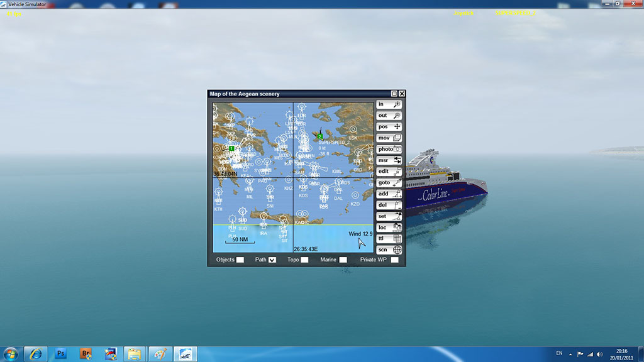Tick the Private WP checkbox
The image size is (644, 362).
(x=394, y=260)
